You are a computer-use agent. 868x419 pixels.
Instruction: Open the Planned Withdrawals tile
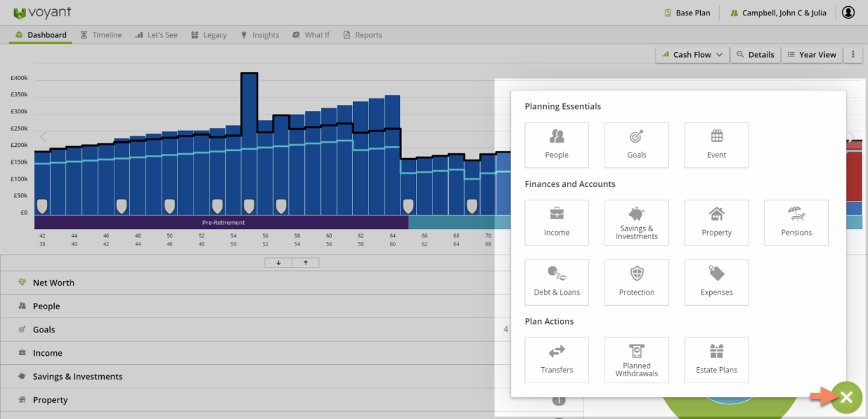[636, 359]
